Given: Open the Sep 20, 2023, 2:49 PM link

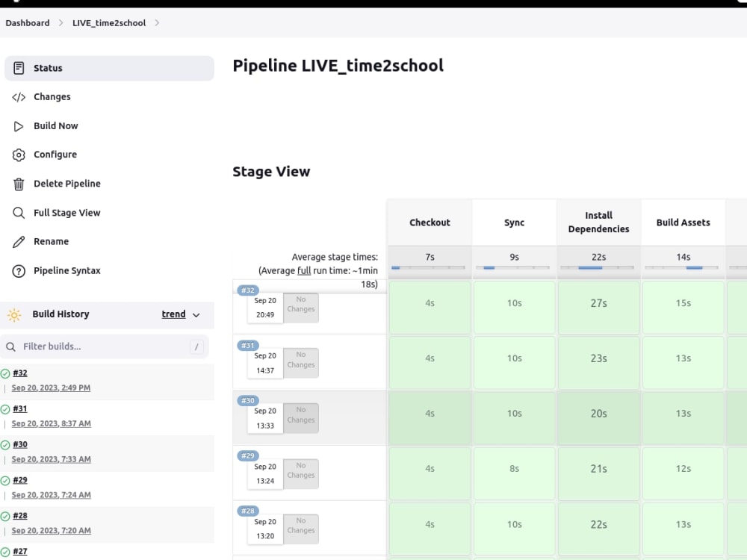Looking at the screenshot, I should click(51, 388).
